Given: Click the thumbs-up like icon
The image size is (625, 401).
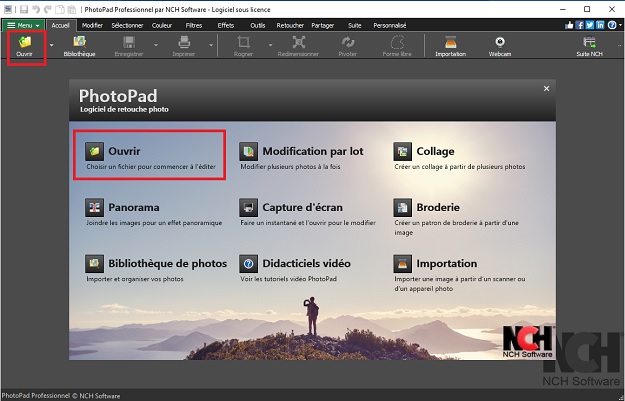Looking at the screenshot, I should [x=569, y=25].
